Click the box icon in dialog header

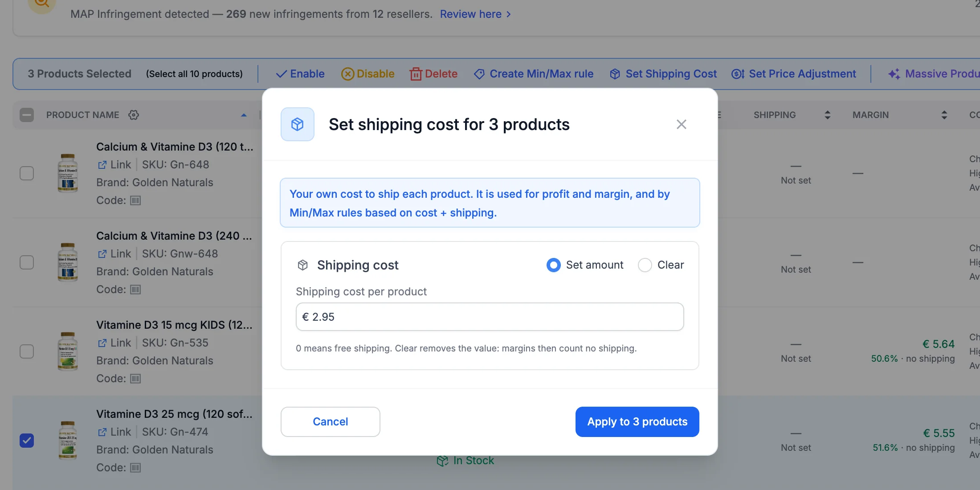pyautogui.click(x=297, y=124)
